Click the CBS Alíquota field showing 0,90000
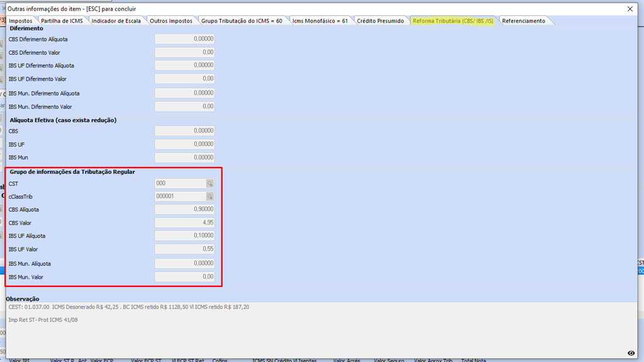Image resolution: width=644 pixels, height=362 pixels. [184, 210]
